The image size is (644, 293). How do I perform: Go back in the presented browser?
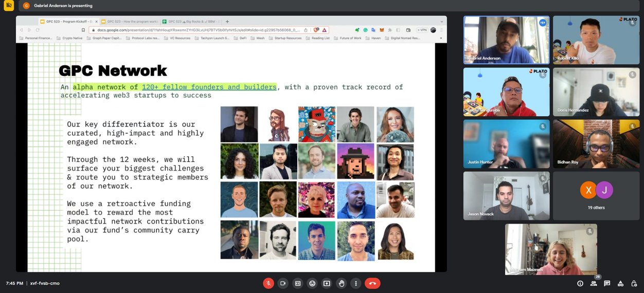[22, 30]
